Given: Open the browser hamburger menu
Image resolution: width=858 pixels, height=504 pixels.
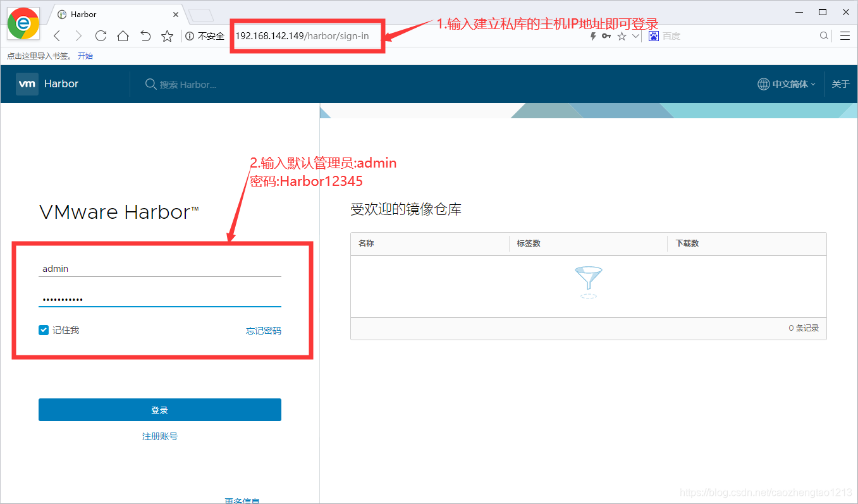Looking at the screenshot, I should tap(845, 36).
